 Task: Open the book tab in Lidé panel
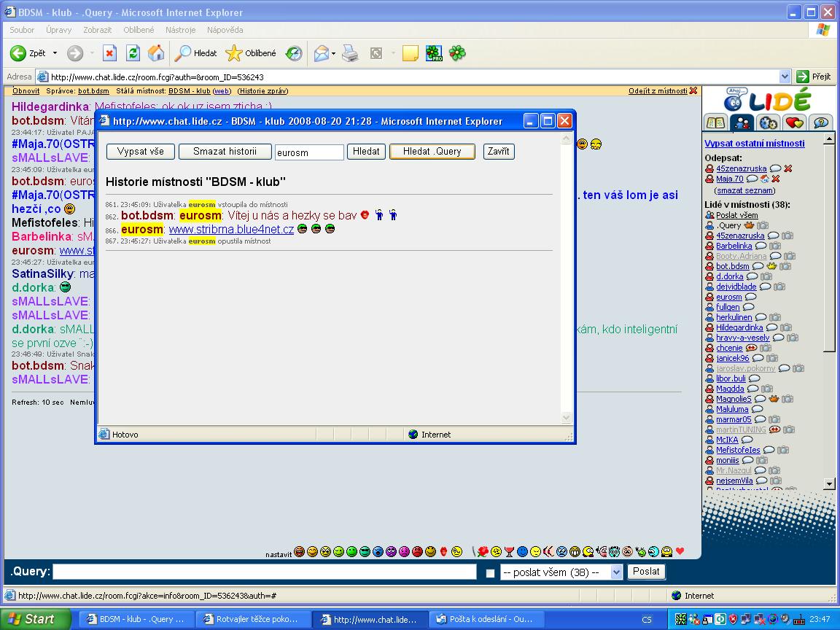716,122
